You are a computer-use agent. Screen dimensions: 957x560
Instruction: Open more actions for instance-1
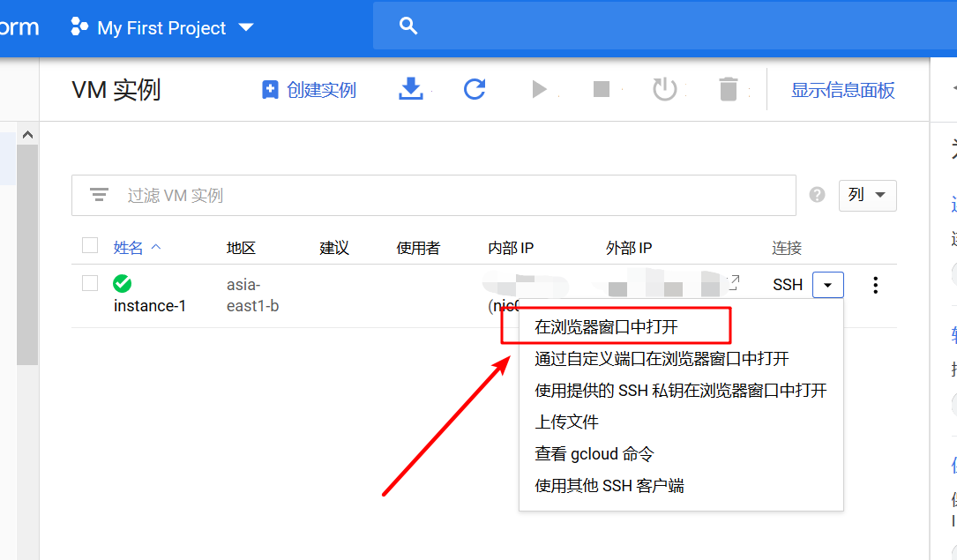point(875,284)
